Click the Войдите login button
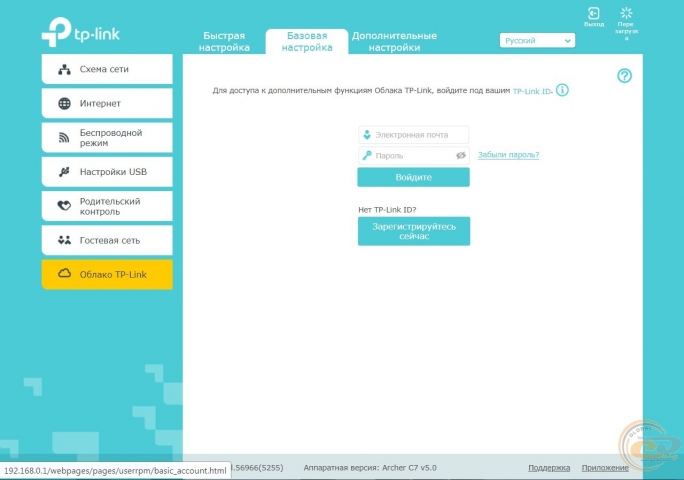Image resolution: width=684 pixels, height=480 pixels. (414, 177)
